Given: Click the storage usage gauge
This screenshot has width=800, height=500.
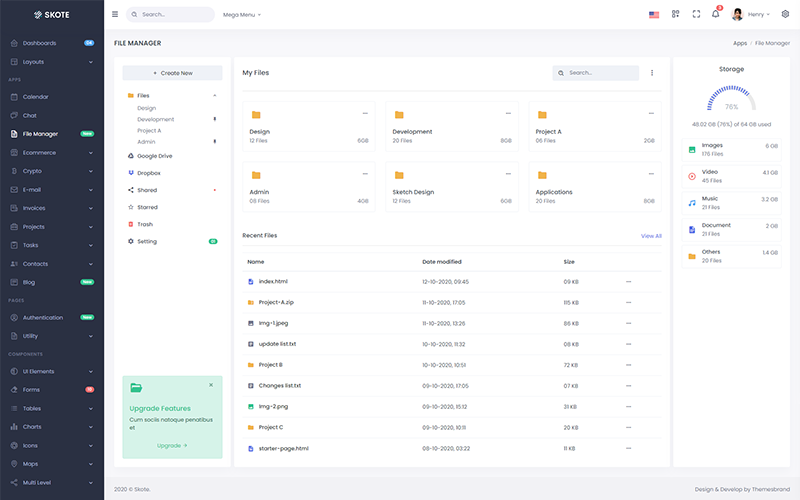Looking at the screenshot, I should (x=731, y=98).
